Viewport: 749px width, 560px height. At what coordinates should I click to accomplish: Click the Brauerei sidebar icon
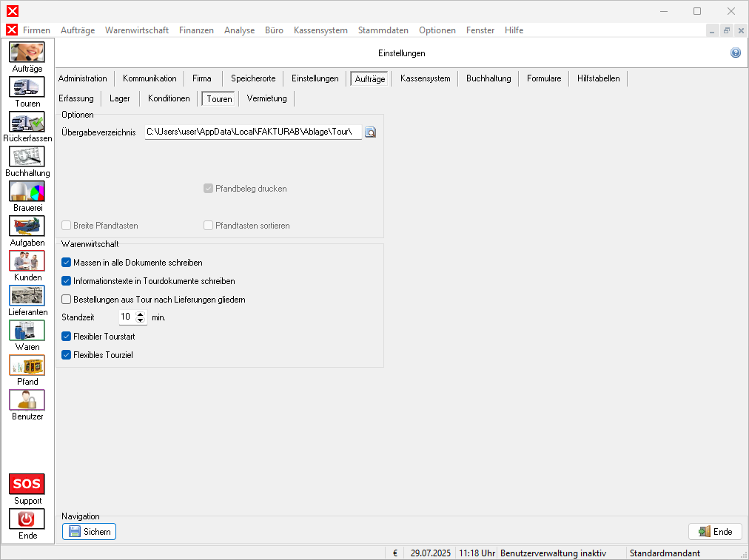point(27,192)
